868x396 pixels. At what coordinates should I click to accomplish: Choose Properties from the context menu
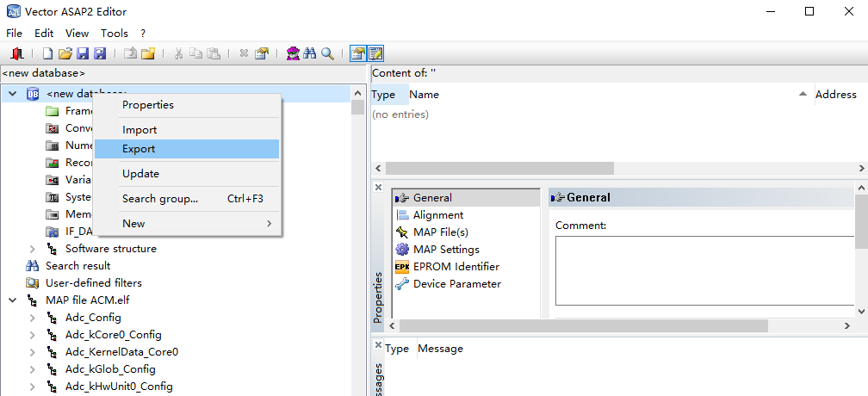pos(187,105)
